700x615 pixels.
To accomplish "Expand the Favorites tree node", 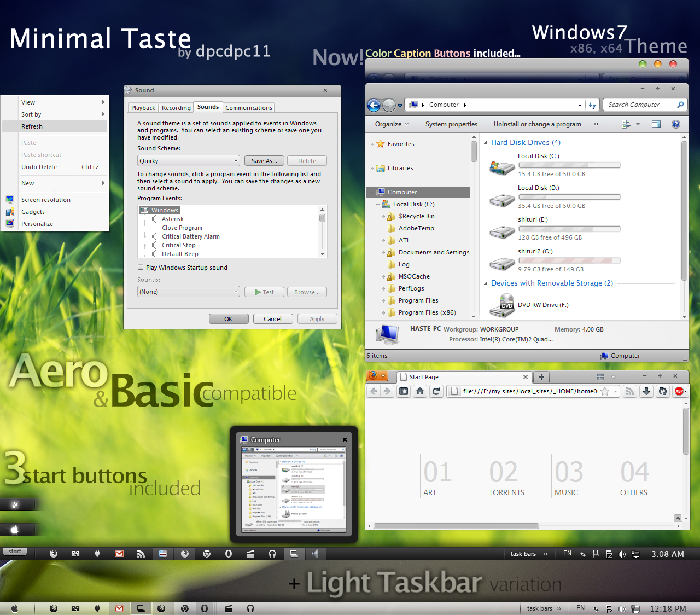I will 372,144.
